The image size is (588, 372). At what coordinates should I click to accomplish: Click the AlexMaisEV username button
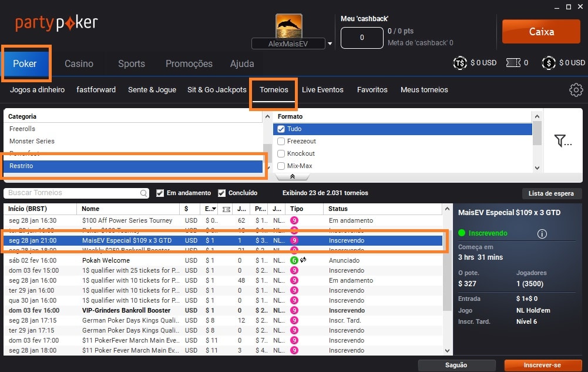pyautogui.click(x=288, y=43)
